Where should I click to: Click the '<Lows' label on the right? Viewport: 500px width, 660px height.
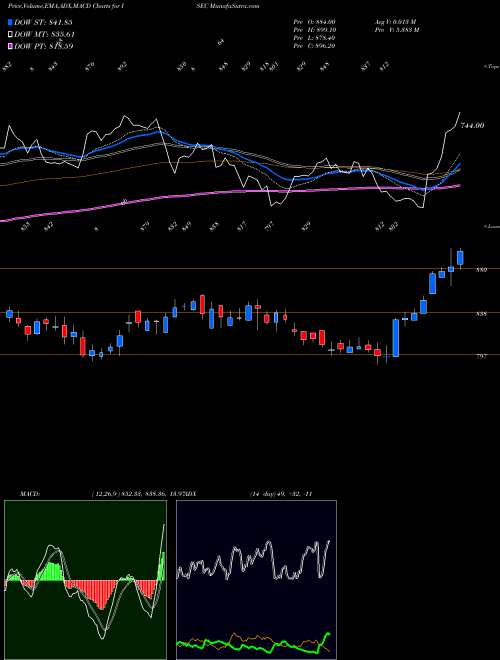point(491,226)
